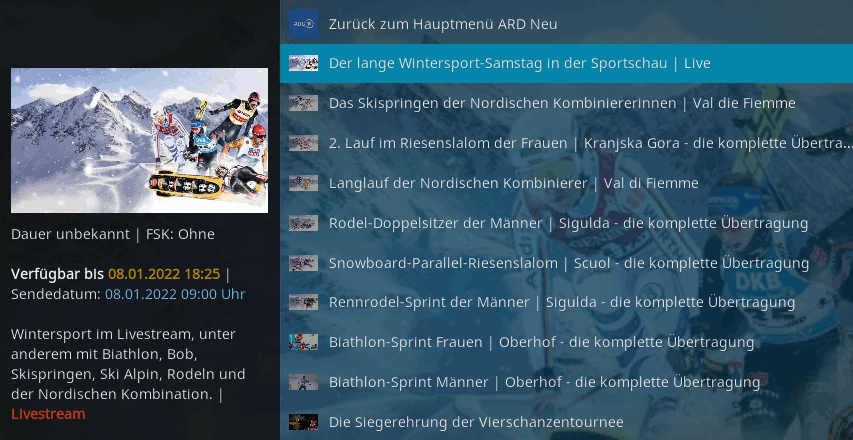This screenshot has height=440, width=853.
Task: Open Langlauf der Nordischen Kombinierer item
Action: pos(566,183)
